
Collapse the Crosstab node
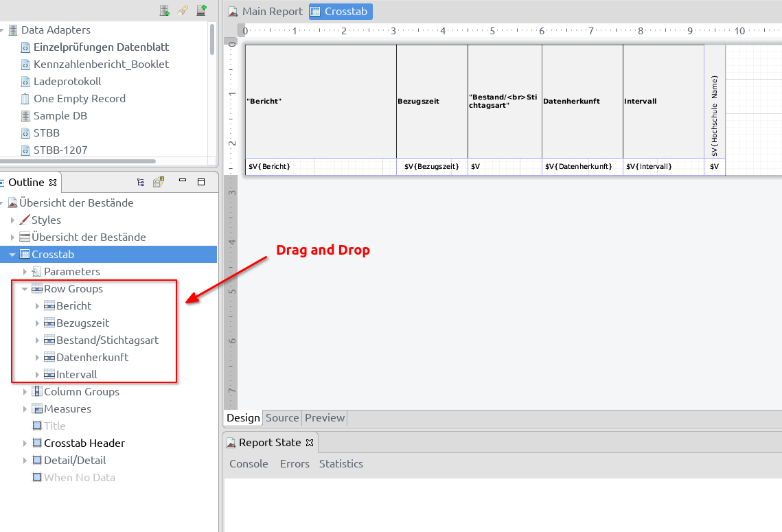tap(12, 255)
